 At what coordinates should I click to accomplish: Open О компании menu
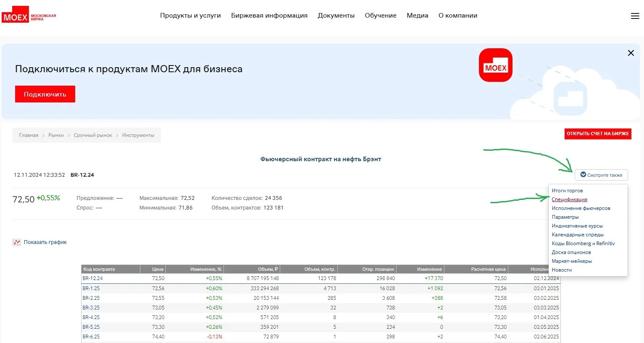coord(458,16)
